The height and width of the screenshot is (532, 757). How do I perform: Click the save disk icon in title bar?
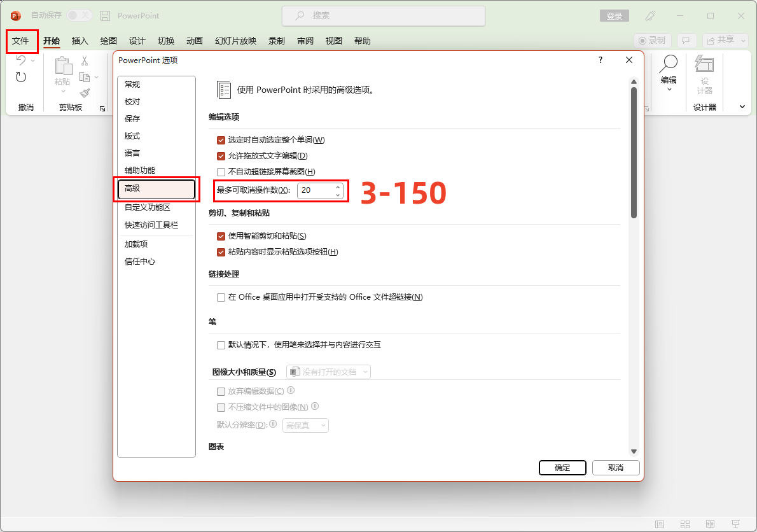click(105, 15)
